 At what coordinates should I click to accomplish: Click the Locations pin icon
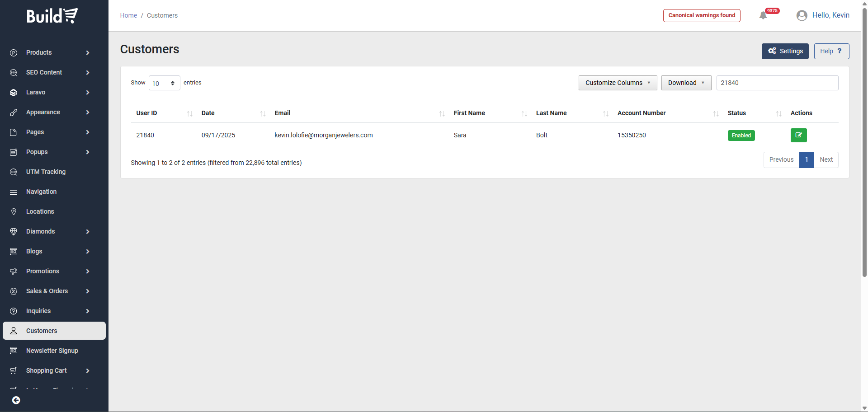[x=14, y=212]
